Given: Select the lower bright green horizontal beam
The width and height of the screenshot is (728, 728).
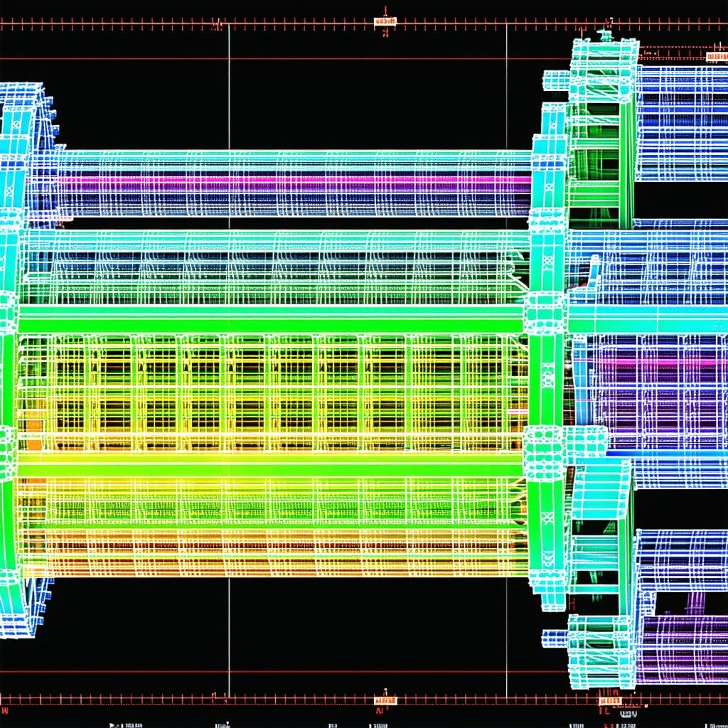Looking at the screenshot, I should [271, 466].
